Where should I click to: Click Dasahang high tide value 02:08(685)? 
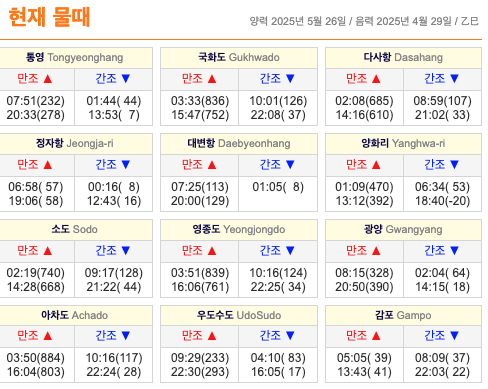364,101
